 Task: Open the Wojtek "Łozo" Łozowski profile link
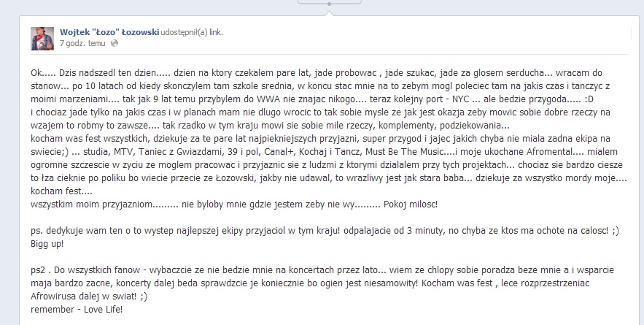(x=109, y=32)
